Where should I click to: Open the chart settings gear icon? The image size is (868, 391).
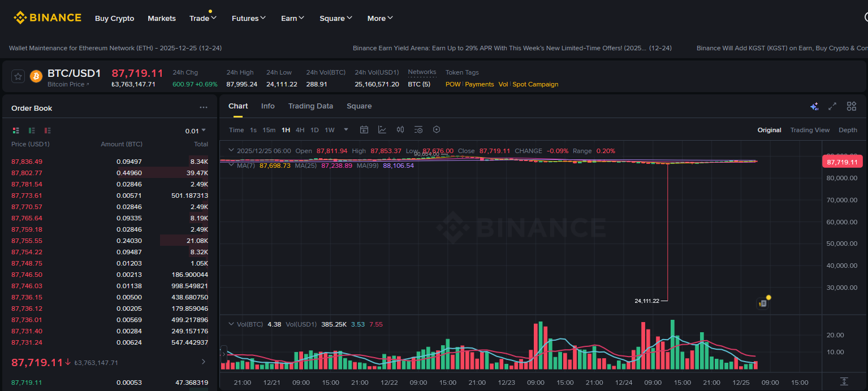(x=436, y=129)
